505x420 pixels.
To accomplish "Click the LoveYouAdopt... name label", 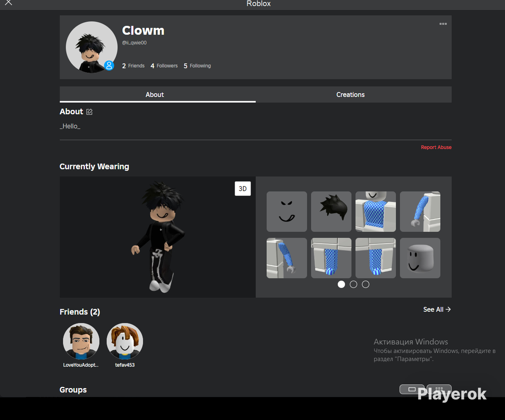I will point(81,365).
